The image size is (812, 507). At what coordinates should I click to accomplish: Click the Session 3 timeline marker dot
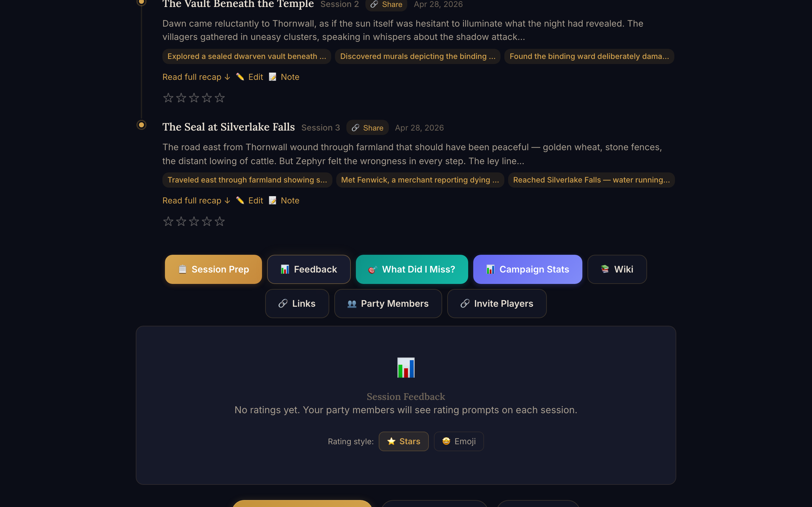pyautogui.click(x=141, y=125)
